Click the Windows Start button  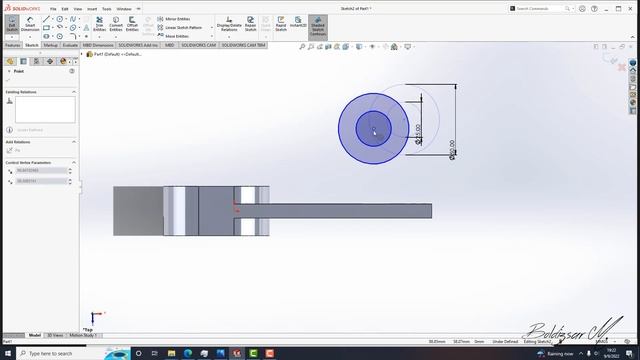point(8,353)
